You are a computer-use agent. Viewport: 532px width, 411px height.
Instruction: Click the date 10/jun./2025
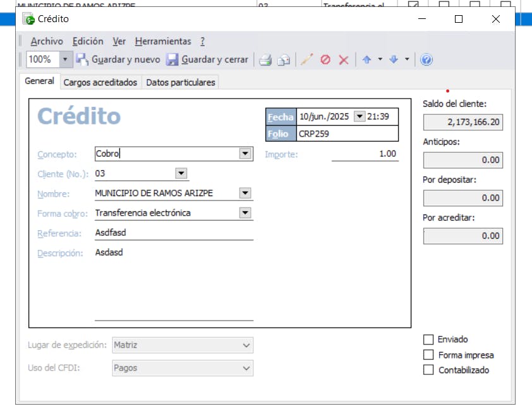324,116
